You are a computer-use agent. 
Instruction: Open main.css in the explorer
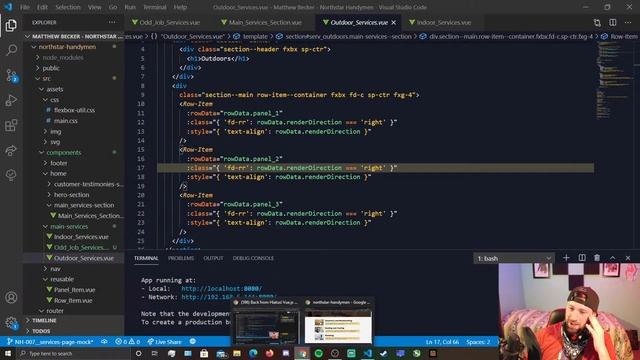coord(66,121)
